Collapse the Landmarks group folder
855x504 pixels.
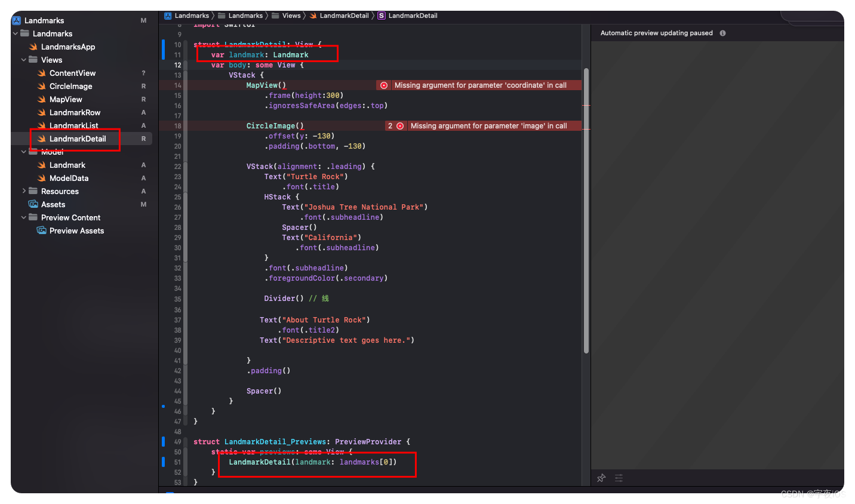coord(16,33)
